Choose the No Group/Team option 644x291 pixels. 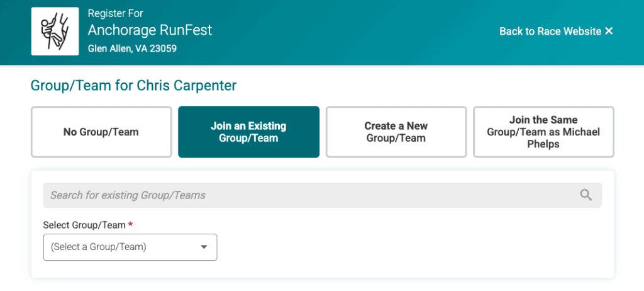click(101, 132)
